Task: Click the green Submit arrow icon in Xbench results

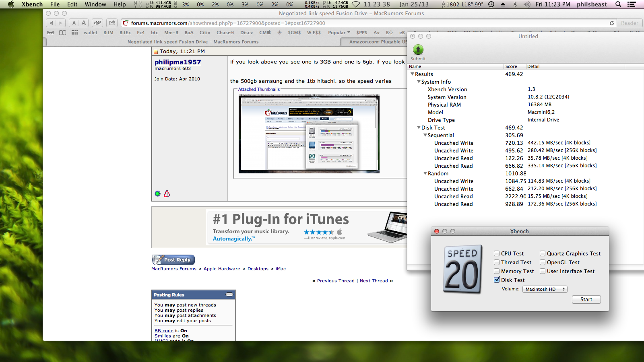Action: (x=418, y=49)
